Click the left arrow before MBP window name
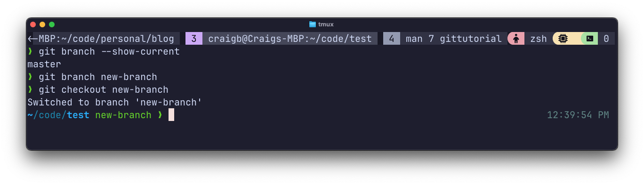The image size is (644, 185). point(33,39)
